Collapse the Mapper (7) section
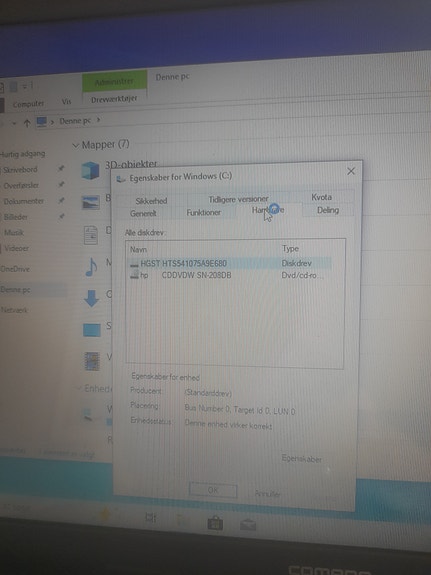This screenshot has width=431, height=575. [x=76, y=146]
